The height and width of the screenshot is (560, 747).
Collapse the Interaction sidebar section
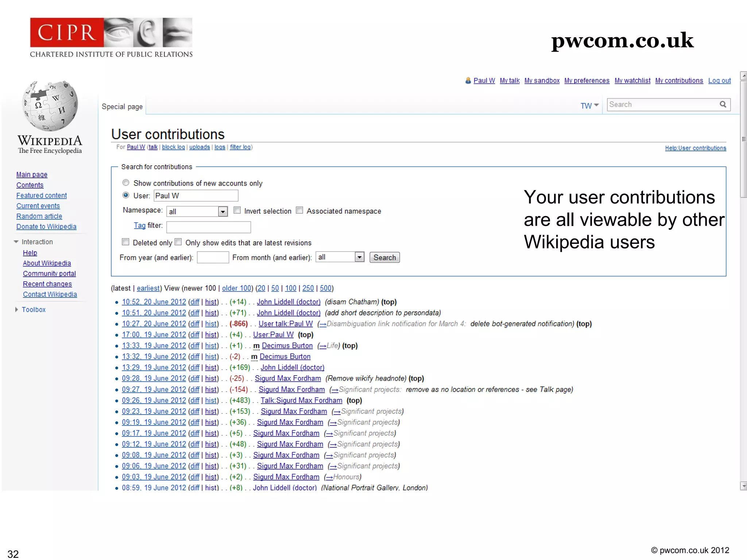[16, 242]
